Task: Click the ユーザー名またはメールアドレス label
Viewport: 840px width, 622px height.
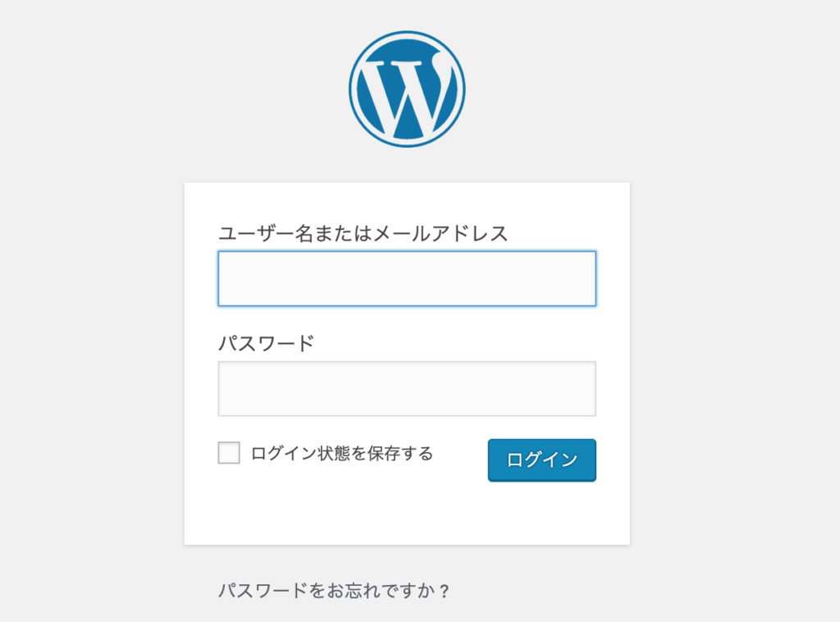Action: pyautogui.click(x=363, y=234)
